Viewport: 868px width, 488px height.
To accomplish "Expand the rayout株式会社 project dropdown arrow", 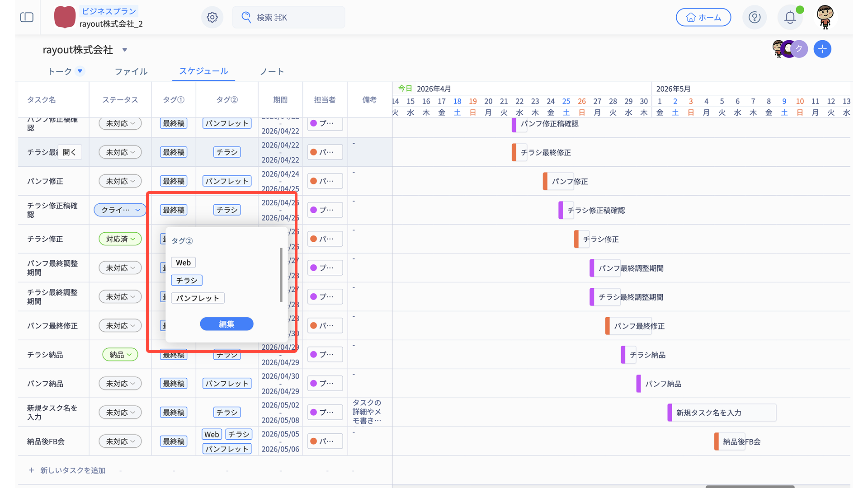I will pos(125,50).
